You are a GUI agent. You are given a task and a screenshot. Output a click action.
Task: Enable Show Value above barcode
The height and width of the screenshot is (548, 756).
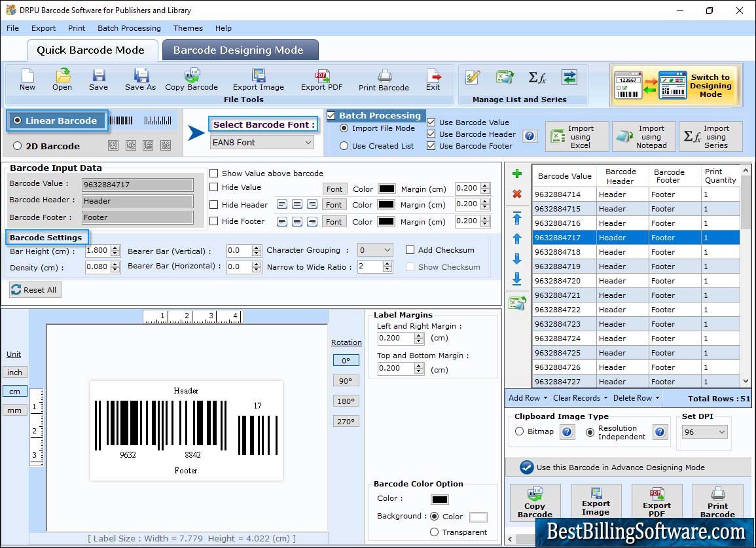pos(213,174)
